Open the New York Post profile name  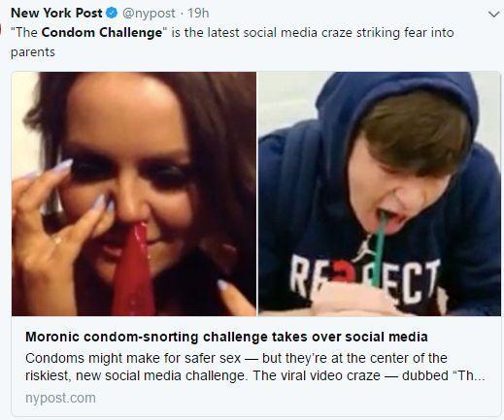click(x=56, y=14)
